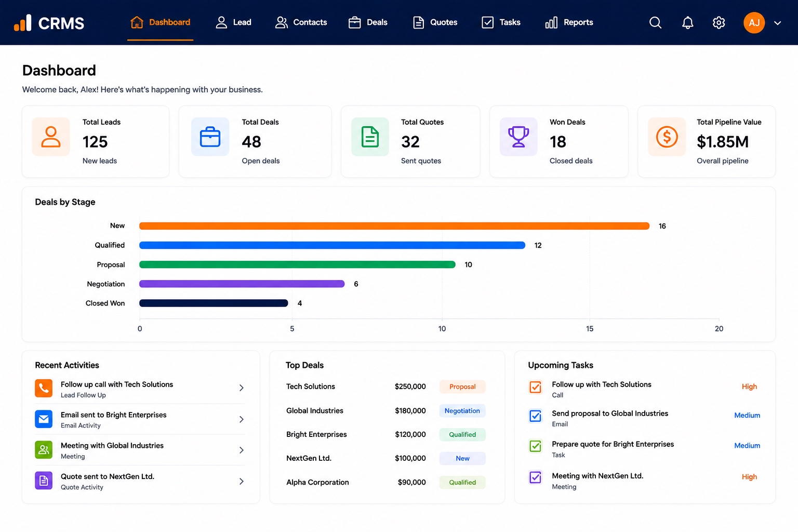Click the High priority on Tech Solutions task
The image size is (798, 532).
click(x=749, y=387)
